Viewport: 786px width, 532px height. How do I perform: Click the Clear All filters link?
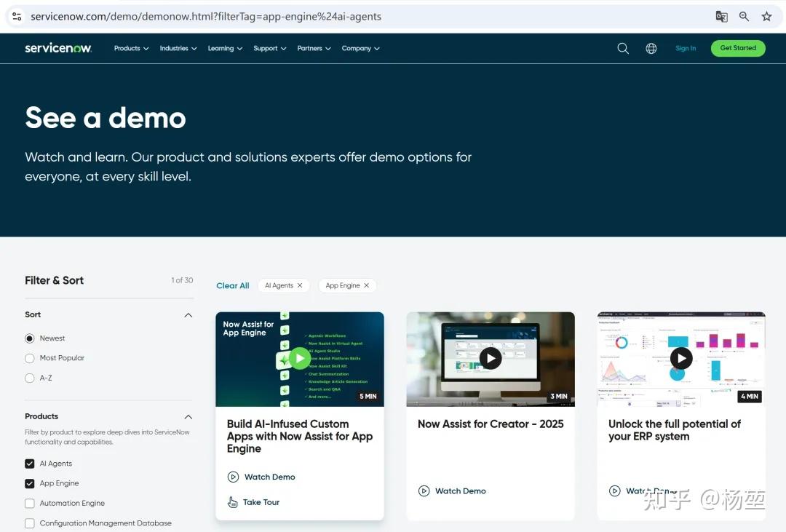233,285
